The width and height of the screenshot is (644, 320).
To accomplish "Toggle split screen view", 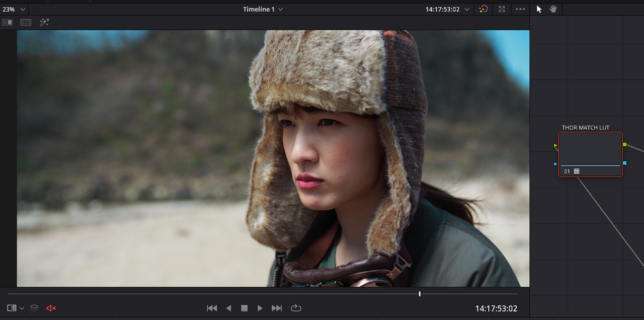I will 26,23.
